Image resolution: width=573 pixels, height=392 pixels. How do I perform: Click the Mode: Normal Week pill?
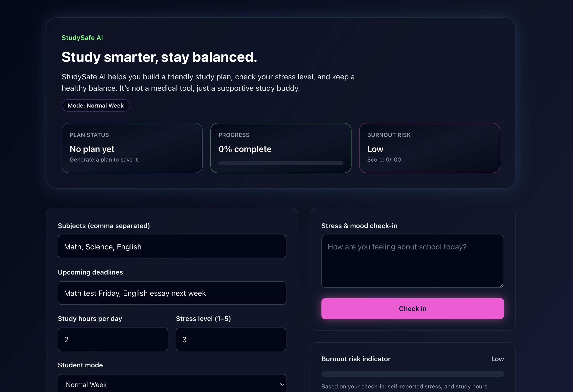point(96,105)
